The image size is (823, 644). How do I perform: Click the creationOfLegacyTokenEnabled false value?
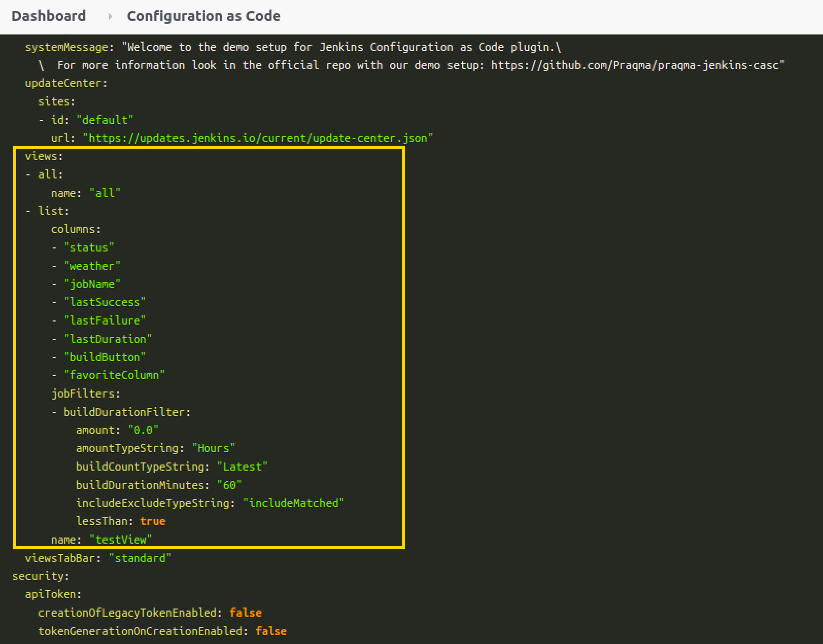246,612
